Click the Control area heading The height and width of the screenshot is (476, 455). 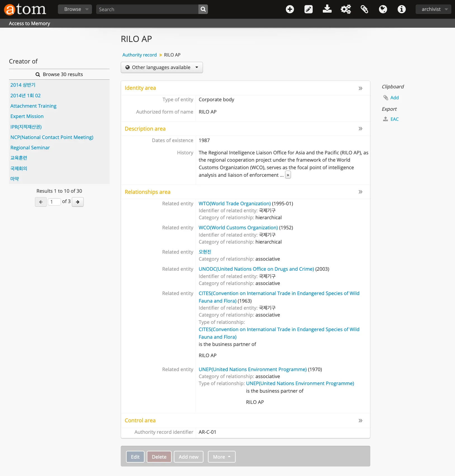click(x=140, y=421)
